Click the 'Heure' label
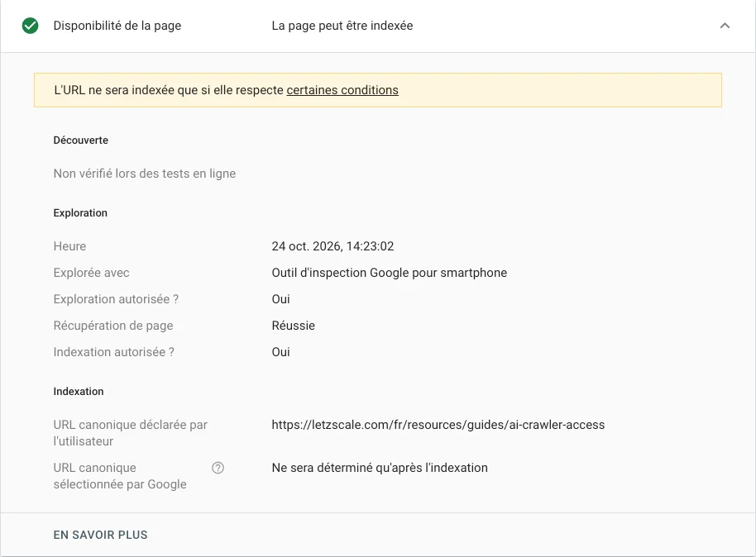756x557 pixels. (69, 246)
